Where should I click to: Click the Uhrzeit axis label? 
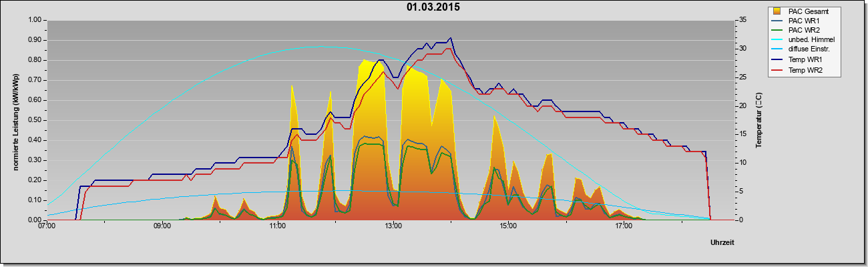pyautogui.click(x=722, y=243)
